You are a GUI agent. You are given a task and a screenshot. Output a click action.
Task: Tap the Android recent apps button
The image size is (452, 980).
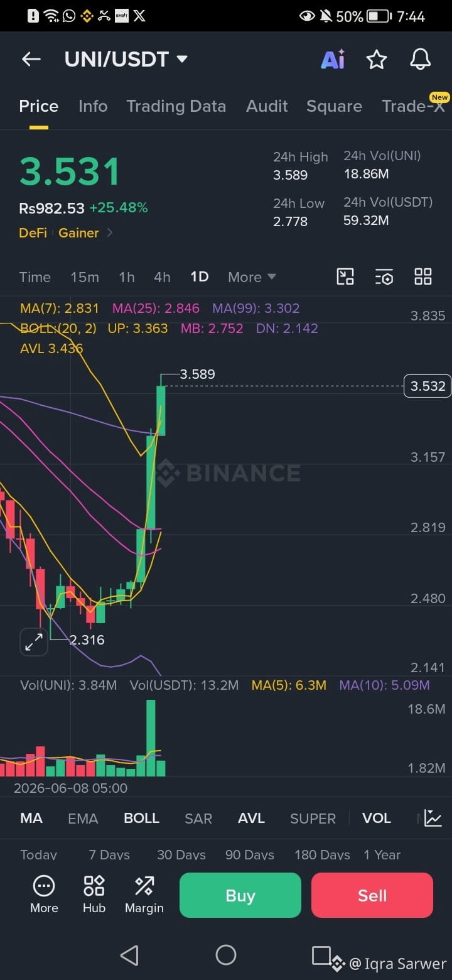point(321,955)
